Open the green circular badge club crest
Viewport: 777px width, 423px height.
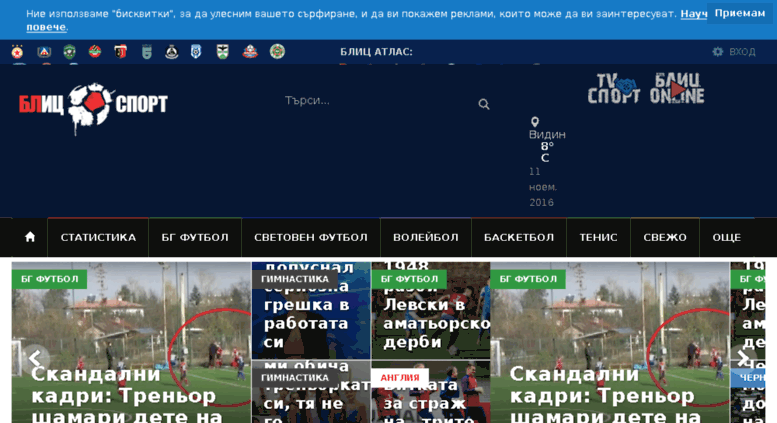tap(277, 51)
